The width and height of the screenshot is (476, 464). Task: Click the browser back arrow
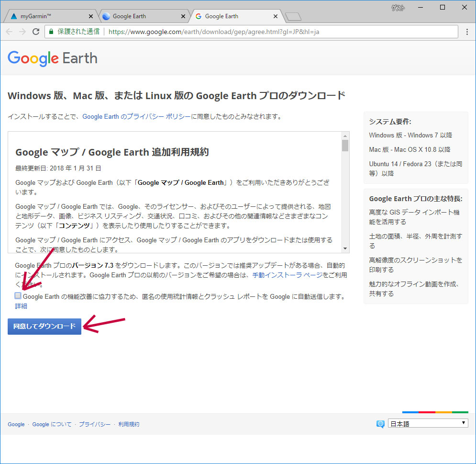(x=9, y=32)
